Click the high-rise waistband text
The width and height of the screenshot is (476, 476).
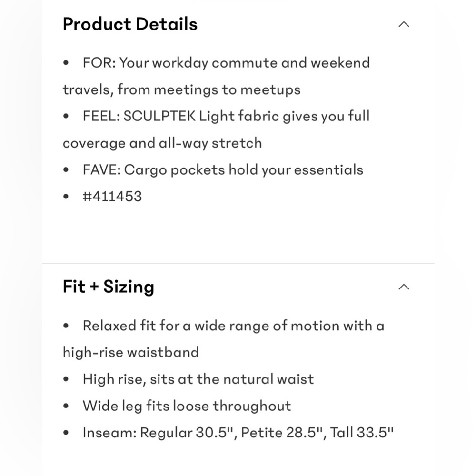coord(131,352)
